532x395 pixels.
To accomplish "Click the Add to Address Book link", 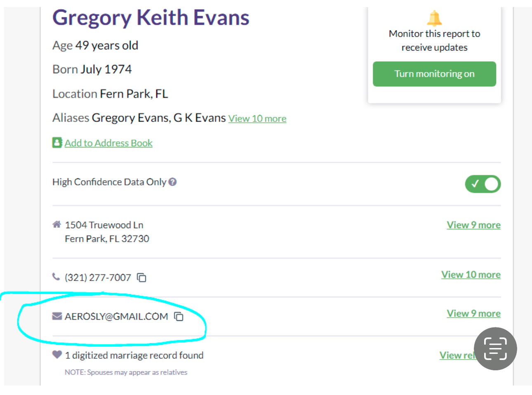I will 108,143.
